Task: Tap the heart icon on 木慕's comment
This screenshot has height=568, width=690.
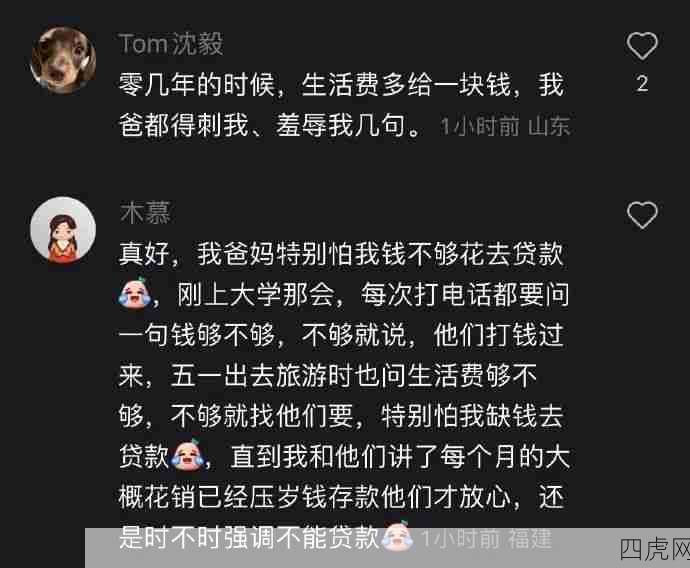Action: point(642,215)
